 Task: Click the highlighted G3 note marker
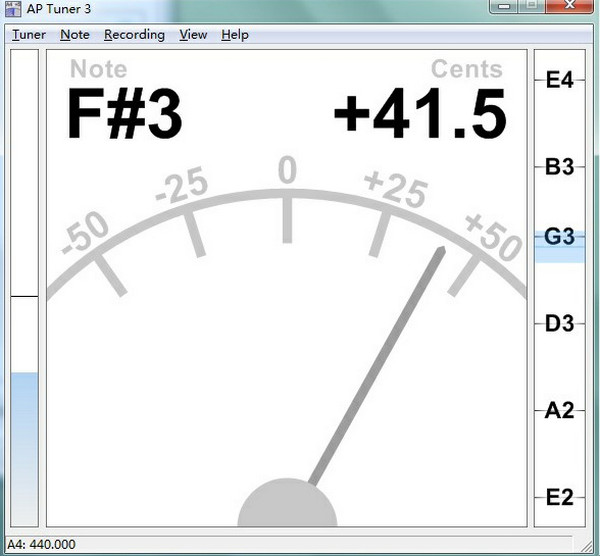pos(559,237)
